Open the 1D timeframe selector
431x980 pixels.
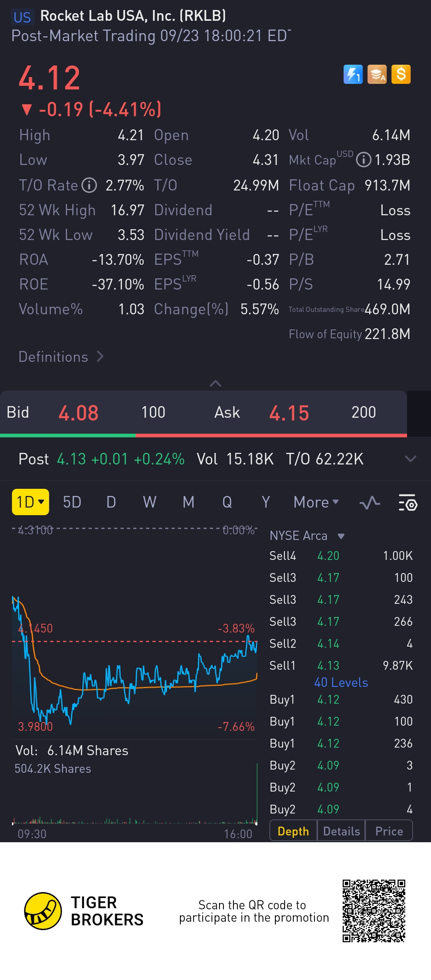click(x=30, y=502)
